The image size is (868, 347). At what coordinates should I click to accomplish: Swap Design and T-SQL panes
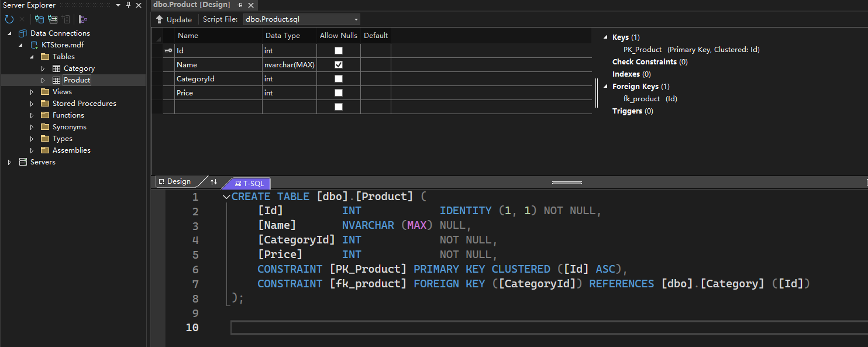213,182
